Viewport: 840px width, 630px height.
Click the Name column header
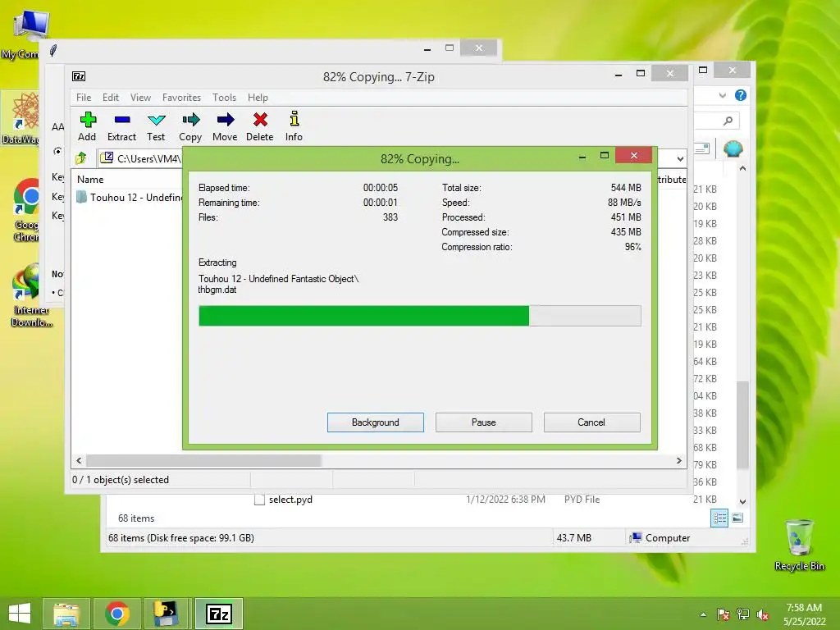(x=90, y=180)
